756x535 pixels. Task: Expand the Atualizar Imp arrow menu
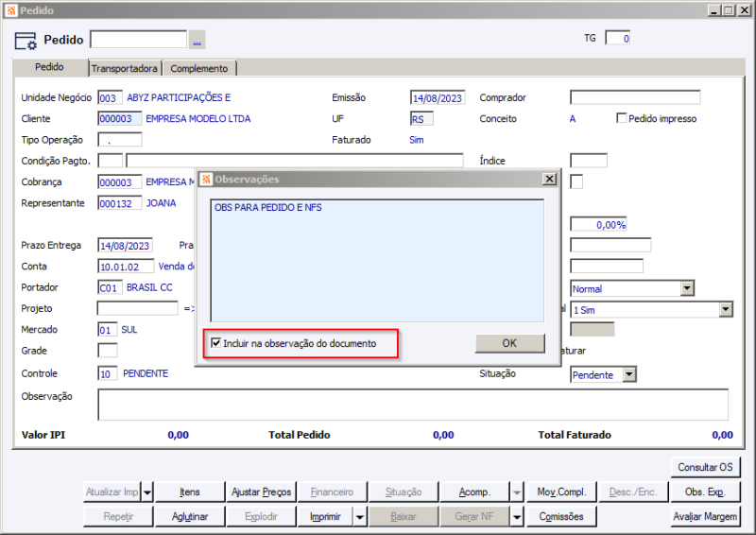pos(147,492)
